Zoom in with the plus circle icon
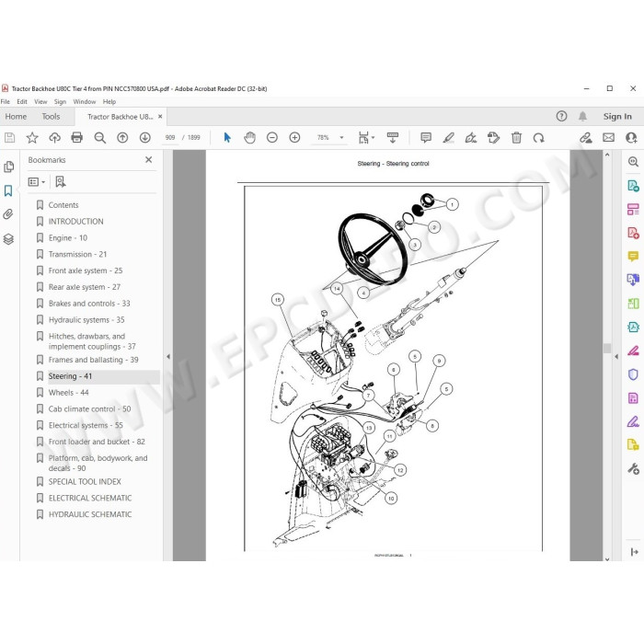The image size is (644, 644). point(294,138)
